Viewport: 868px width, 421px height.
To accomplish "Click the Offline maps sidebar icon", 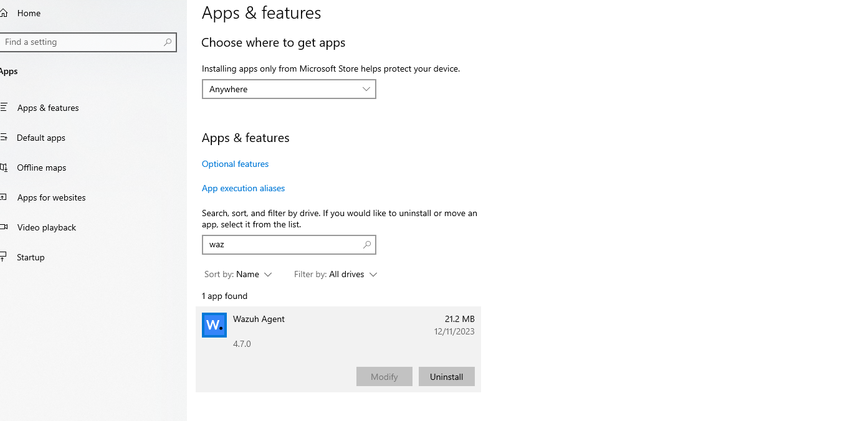I will pyautogui.click(x=4, y=168).
